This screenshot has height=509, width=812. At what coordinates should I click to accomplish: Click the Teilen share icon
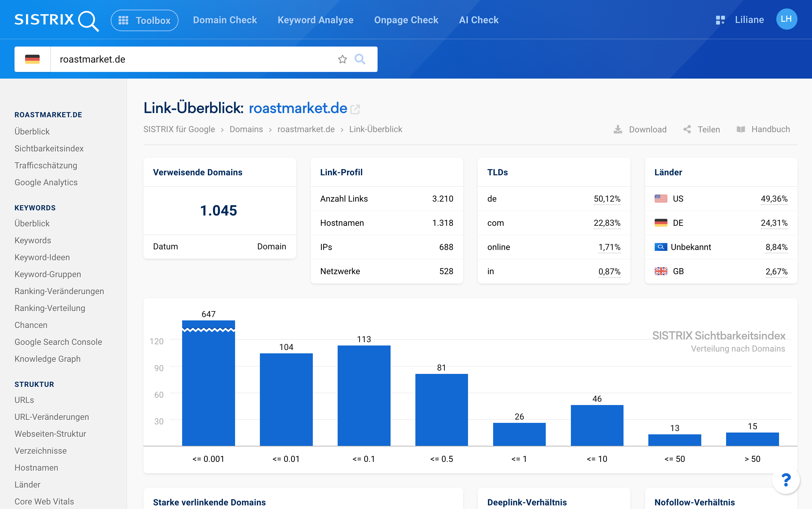tap(687, 129)
